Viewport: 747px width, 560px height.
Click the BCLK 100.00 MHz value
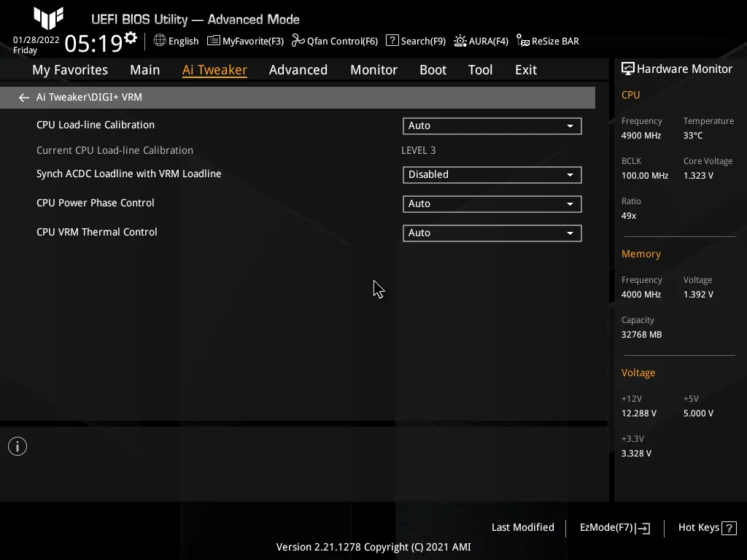point(645,176)
